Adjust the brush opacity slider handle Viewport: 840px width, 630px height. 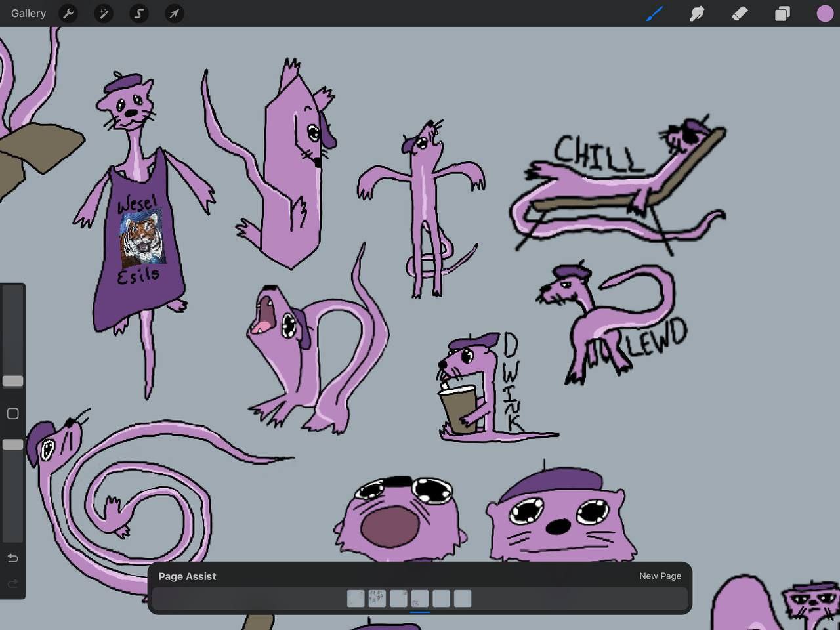pos(12,444)
